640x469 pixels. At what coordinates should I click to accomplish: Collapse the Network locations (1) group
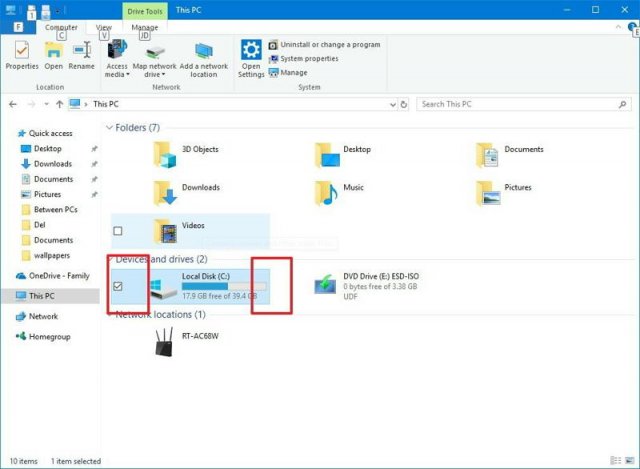tap(110, 315)
